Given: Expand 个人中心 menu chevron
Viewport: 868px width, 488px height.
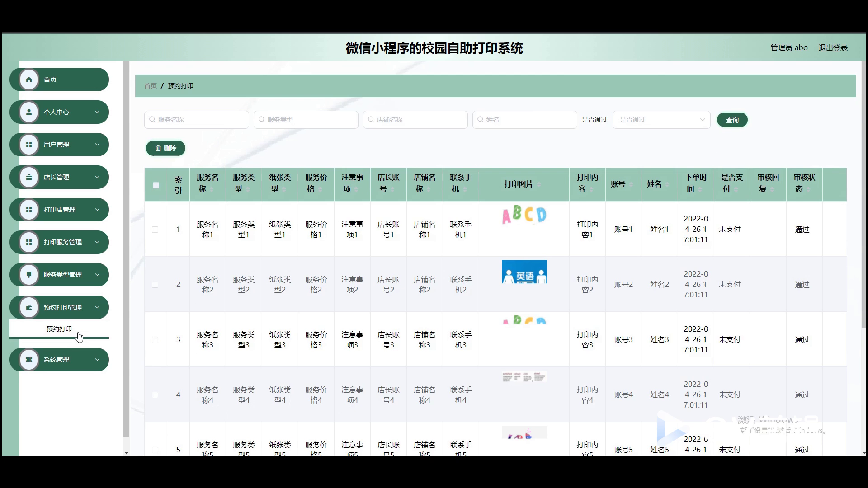Looking at the screenshot, I should [x=97, y=112].
